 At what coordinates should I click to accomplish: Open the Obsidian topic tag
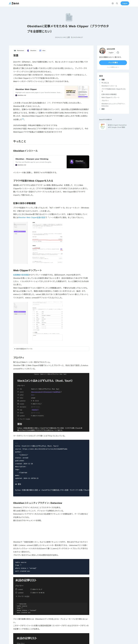coord(32,50)
